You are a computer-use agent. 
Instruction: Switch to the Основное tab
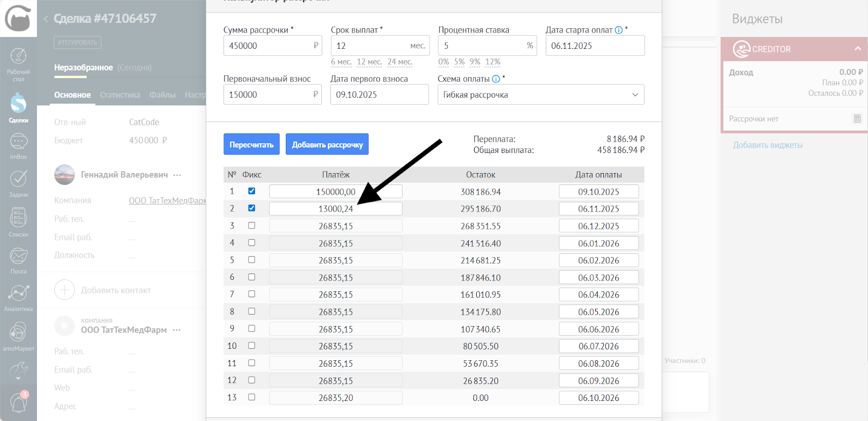pos(72,95)
